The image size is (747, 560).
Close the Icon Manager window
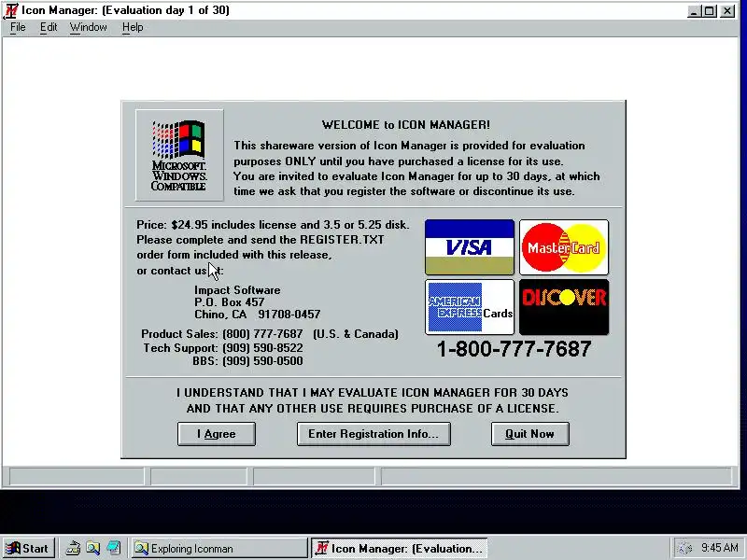click(727, 11)
